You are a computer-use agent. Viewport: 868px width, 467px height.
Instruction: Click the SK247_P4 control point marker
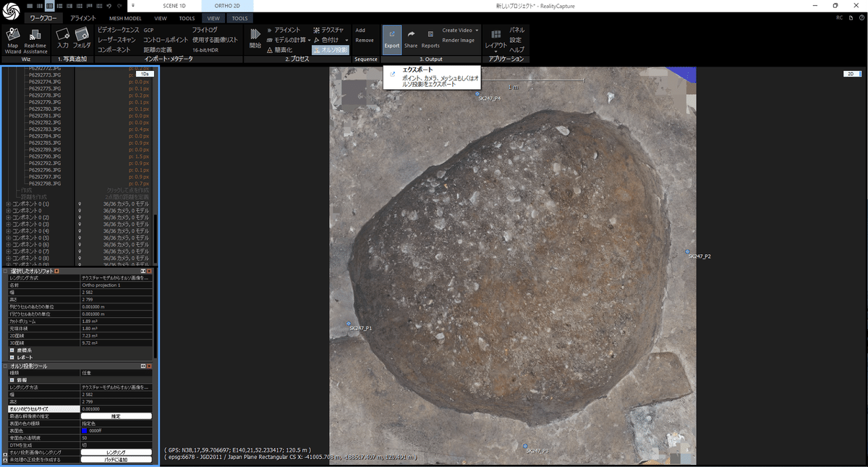click(x=477, y=93)
